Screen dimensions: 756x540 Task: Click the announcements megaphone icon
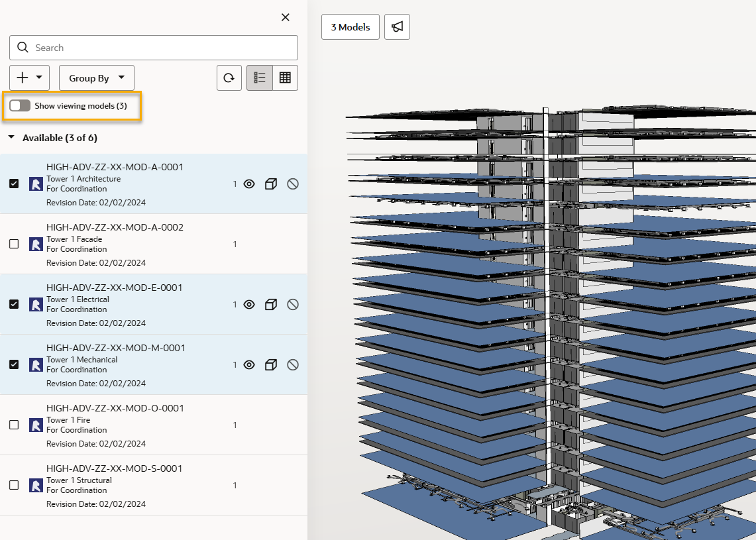tap(397, 27)
